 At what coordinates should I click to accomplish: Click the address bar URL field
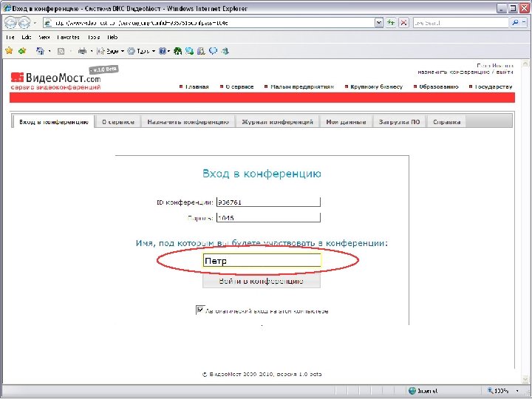coord(209,23)
